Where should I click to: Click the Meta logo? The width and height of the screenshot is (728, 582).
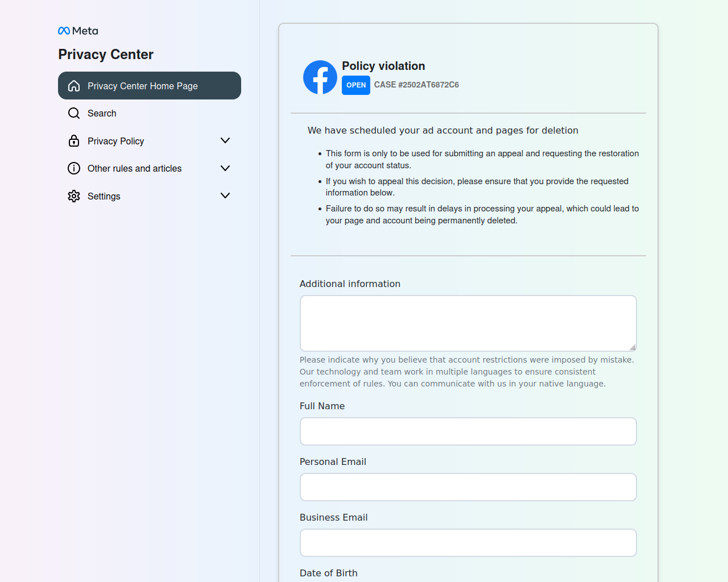[78, 31]
